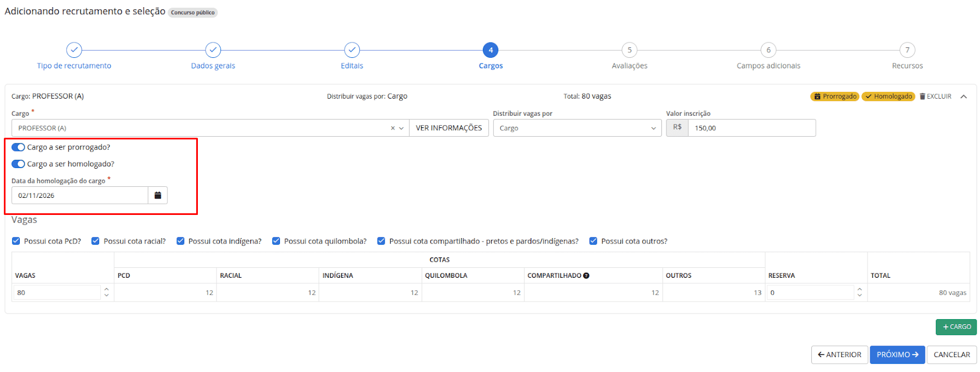Click the Prorrogado status badge
This screenshot has width=980, height=372.
click(834, 96)
